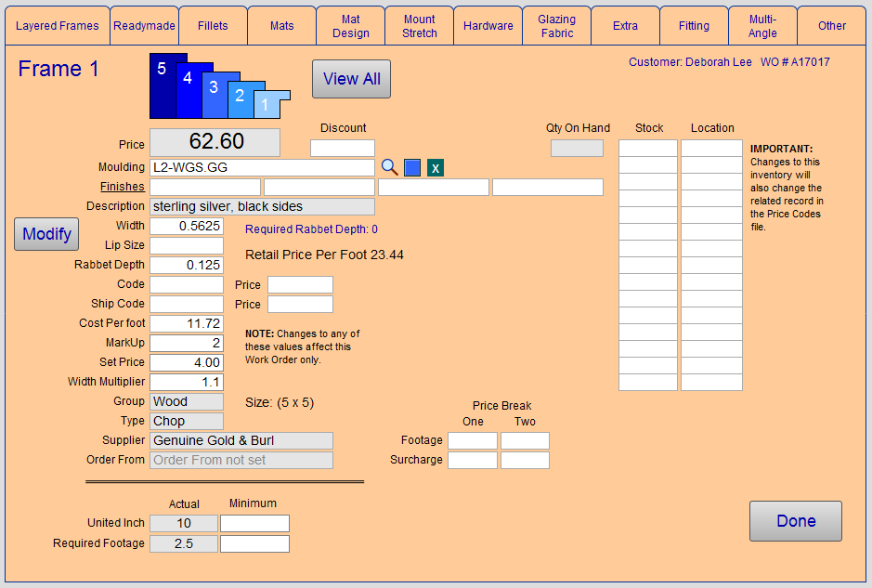The image size is (872, 588).
Task: Click the Discount input field
Action: [343, 148]
